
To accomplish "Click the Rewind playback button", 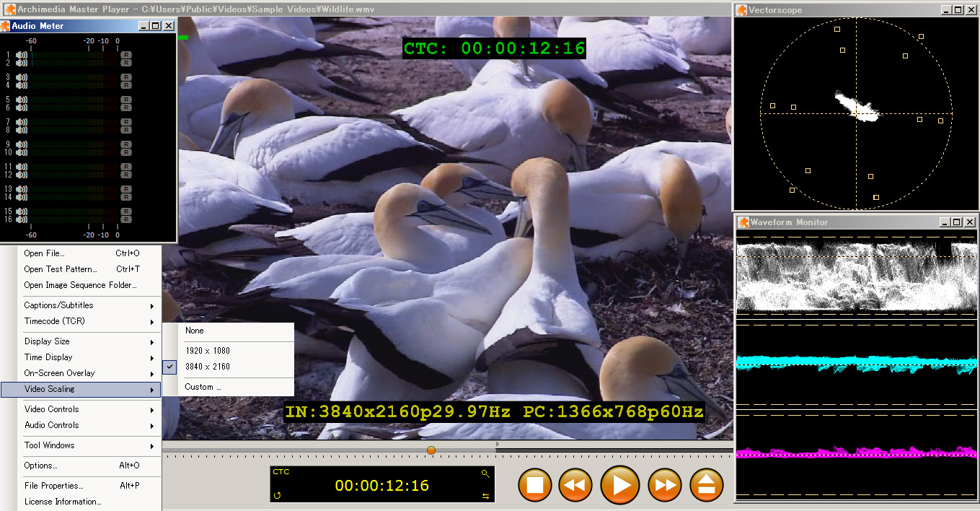I will pyautogui.click(x=575, y=485).
